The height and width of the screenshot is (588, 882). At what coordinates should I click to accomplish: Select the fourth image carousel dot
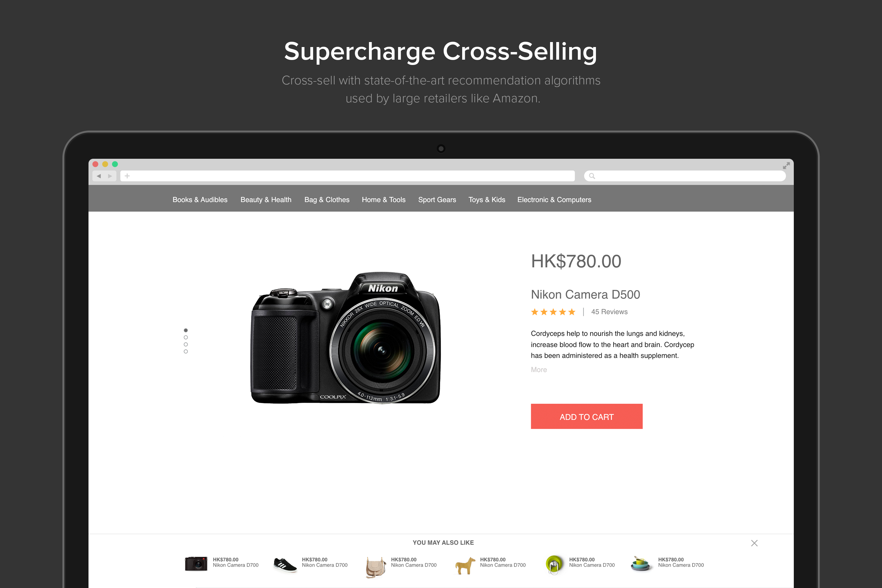coord(186,351)
